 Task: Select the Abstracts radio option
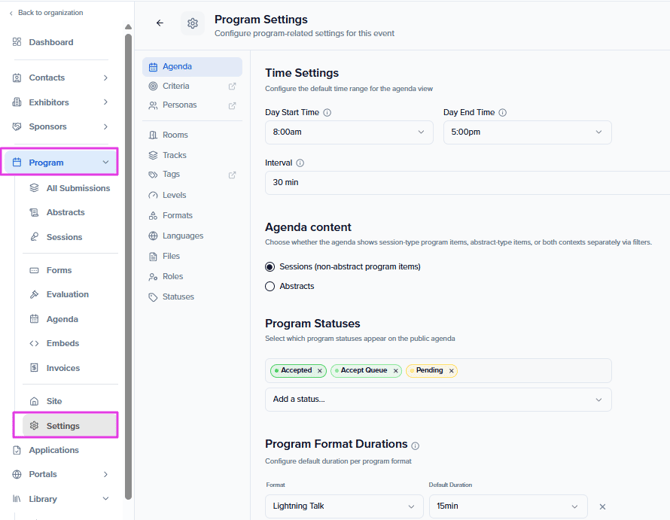[x=270, y=286]
